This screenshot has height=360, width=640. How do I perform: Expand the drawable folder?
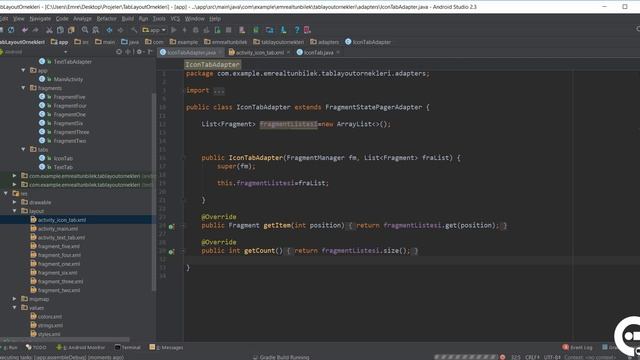click(15, 202)
